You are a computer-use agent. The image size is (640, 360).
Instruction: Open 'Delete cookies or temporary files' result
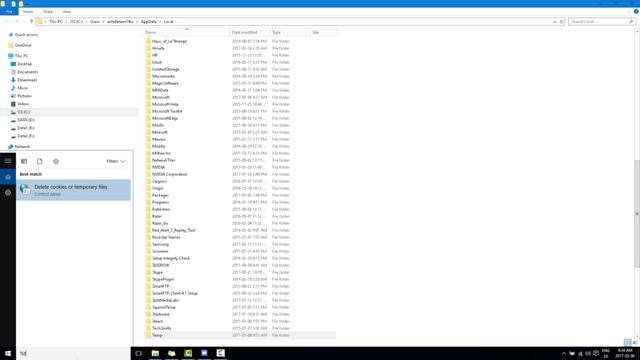tap(73, 190)
